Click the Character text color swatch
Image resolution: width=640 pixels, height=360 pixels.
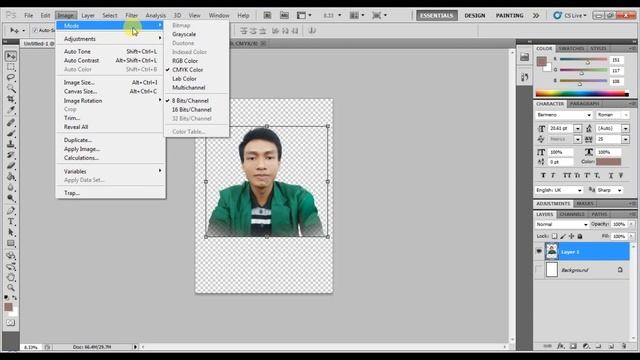609,162
